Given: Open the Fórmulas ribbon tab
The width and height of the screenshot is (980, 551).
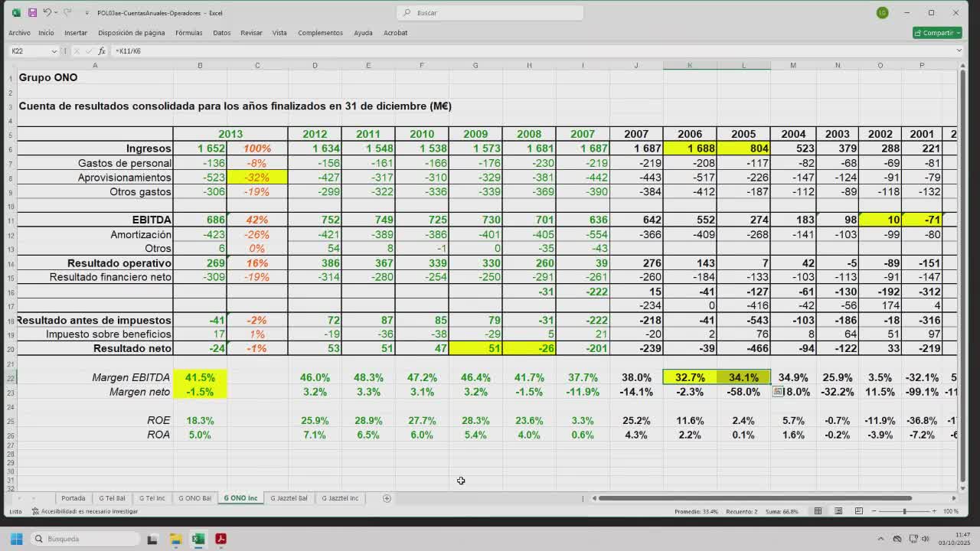Looking at the screenshot, I should (x=188, y=33).
